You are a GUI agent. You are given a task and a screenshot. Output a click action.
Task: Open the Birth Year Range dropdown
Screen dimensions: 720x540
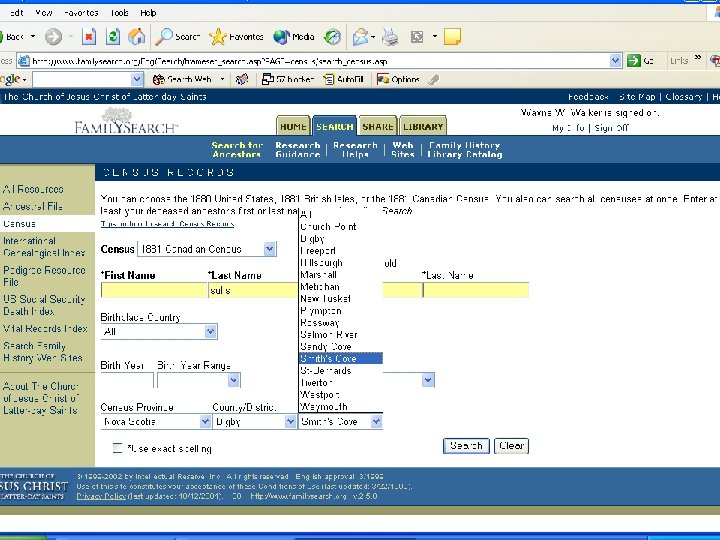233,380
